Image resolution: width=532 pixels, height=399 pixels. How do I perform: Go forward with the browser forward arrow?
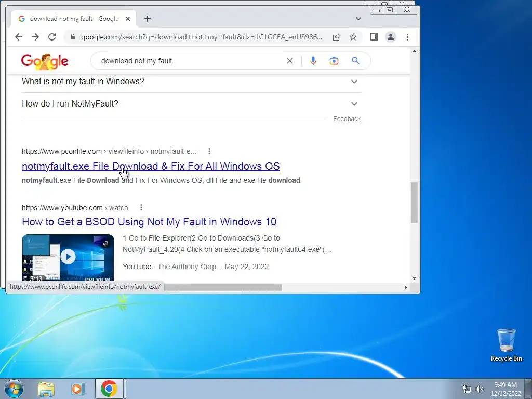[35, 37]
